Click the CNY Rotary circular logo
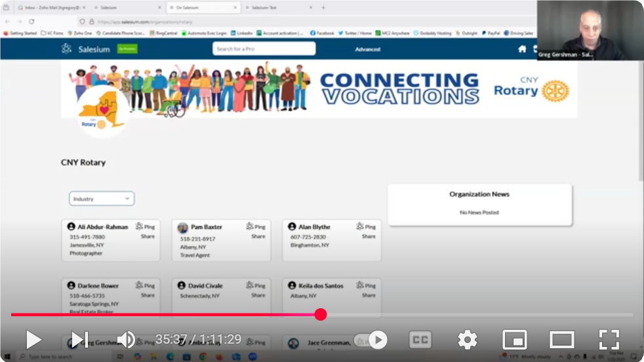The width and height of the screenshot is (644, 362). pyautogui.click(x=103, y=110)
